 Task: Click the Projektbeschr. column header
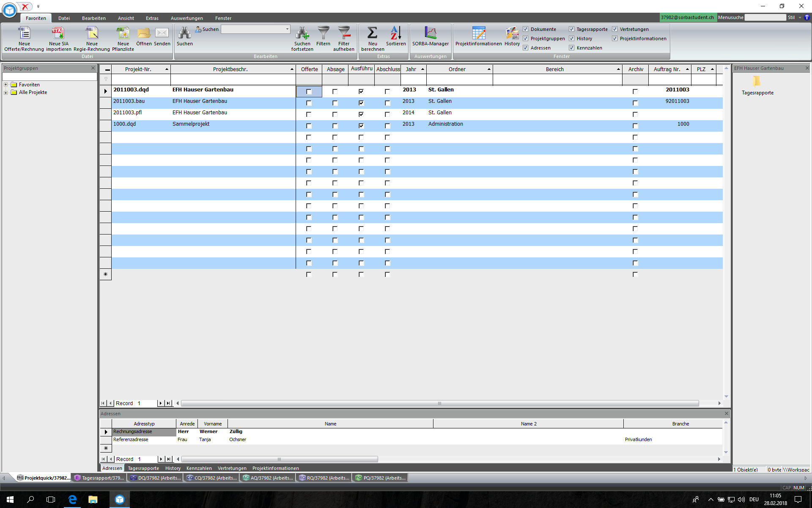click(x=230, y=69)
